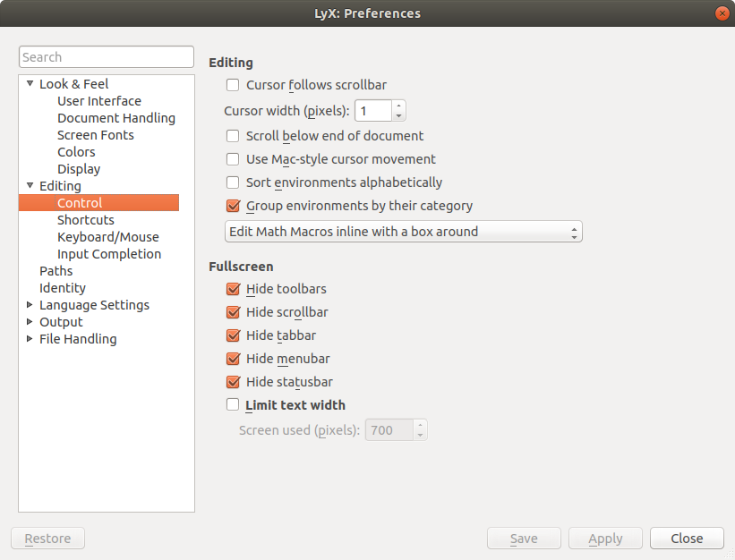735x560 pixels.
Task: Enable Cursor follows scrollbar checkbox
Action: 233,85
